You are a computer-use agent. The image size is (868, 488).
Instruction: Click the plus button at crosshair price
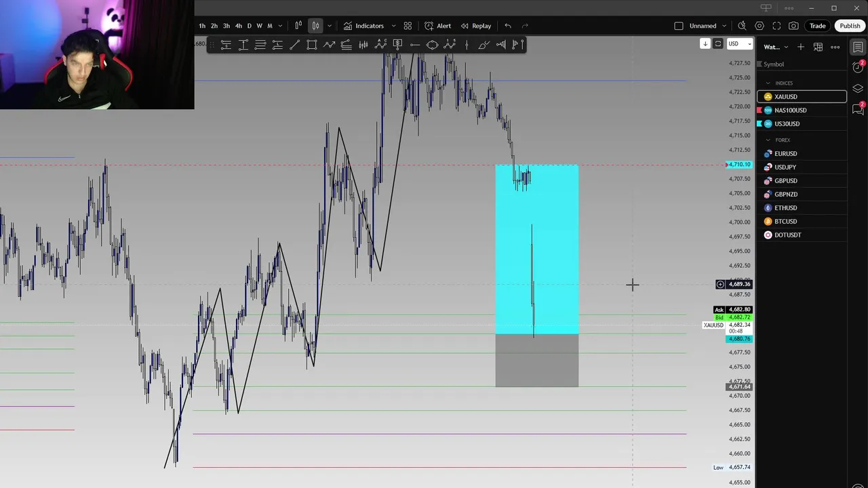pyautogui.click(x=720, y=284)
